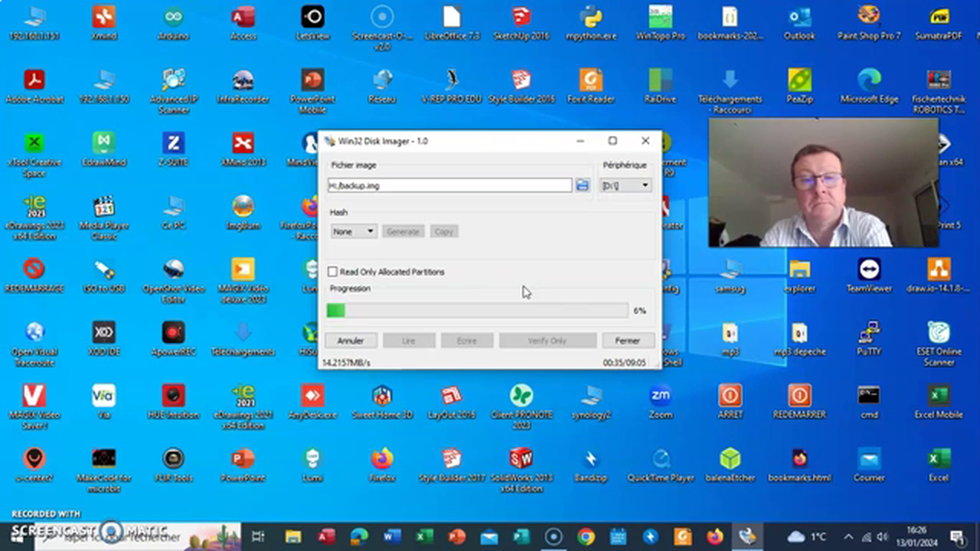Open Google Chrome from the taskbar
980x551 pixels.
click(x=586, y=536)
